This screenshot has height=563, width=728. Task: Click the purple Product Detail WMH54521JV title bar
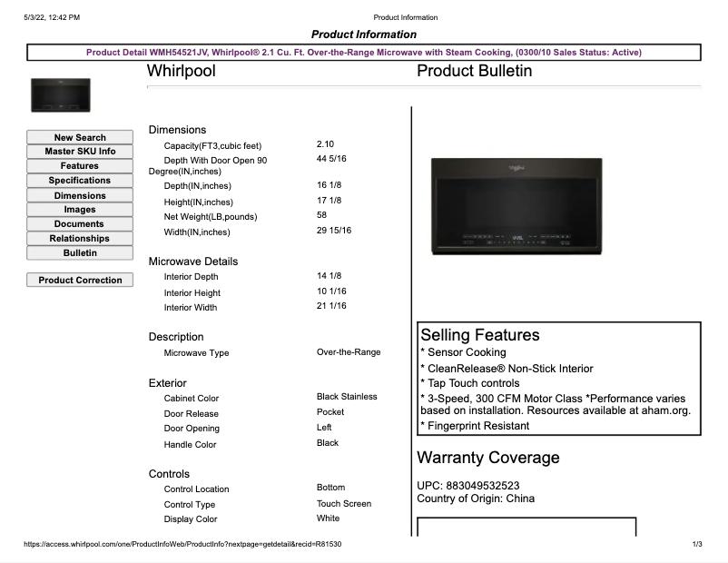[x=363, y=53]
